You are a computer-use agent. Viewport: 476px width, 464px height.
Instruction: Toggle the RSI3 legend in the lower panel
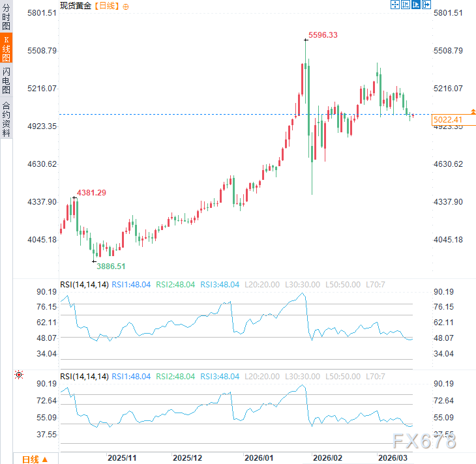(219, 377)
